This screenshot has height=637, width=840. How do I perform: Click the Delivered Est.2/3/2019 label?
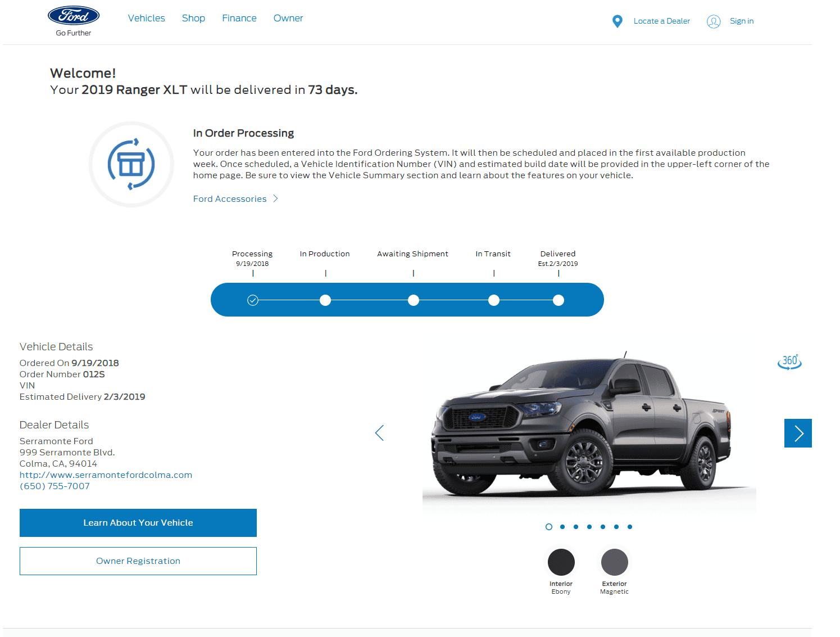(x=558, y=258)
